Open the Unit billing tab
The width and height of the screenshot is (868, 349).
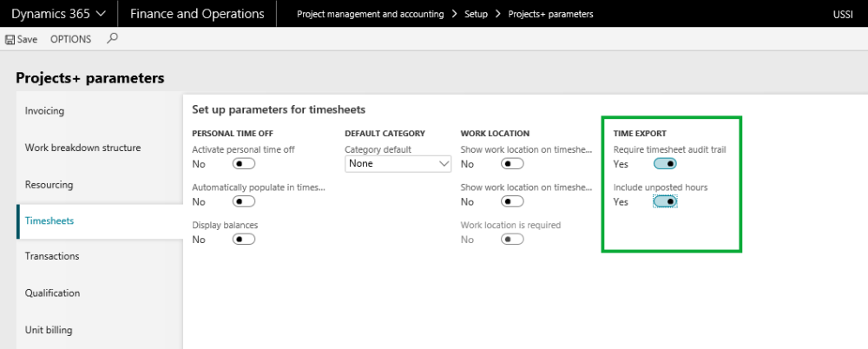(49, 329)
